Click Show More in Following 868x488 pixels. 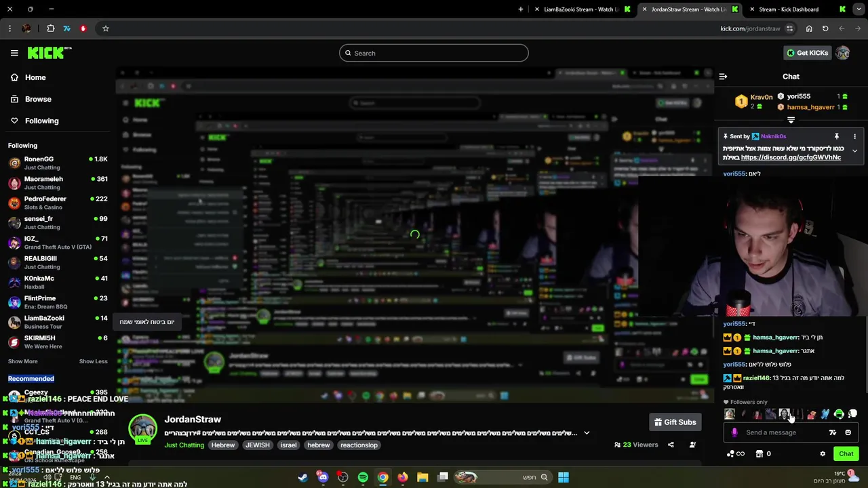click(x=22, y=361)
